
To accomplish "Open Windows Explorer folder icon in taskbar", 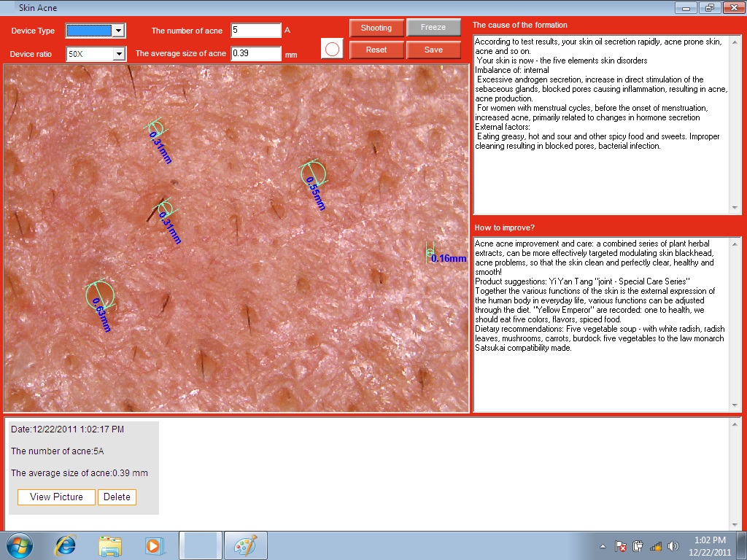I will click(110, 545).
